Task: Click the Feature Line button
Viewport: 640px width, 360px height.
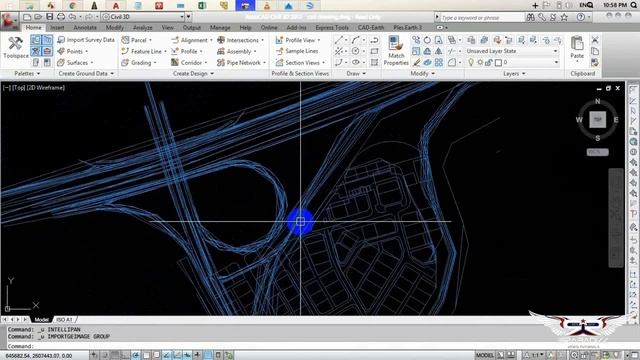Action: 144,51
